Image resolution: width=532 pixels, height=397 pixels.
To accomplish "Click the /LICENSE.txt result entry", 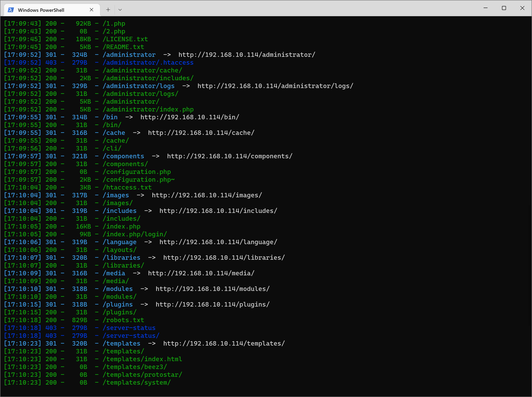I will (125, 39).
